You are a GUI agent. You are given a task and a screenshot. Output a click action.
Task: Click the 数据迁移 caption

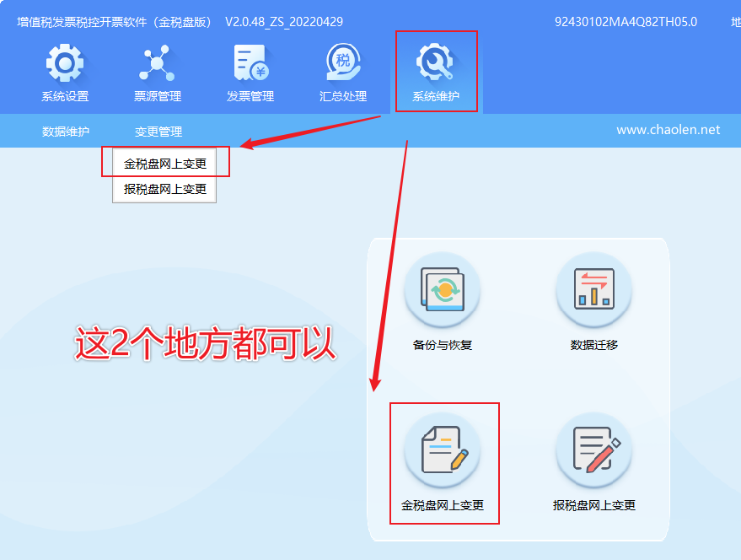[x=594, y=345]
